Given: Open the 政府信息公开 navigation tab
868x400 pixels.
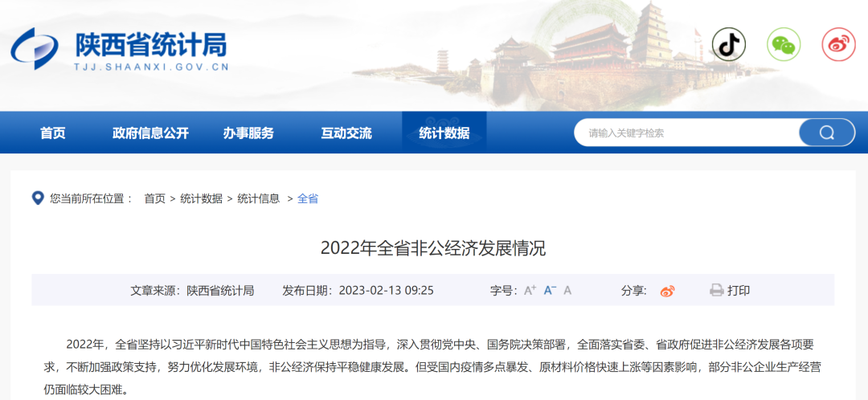Looking at the screenshot, I should (150, 133).
